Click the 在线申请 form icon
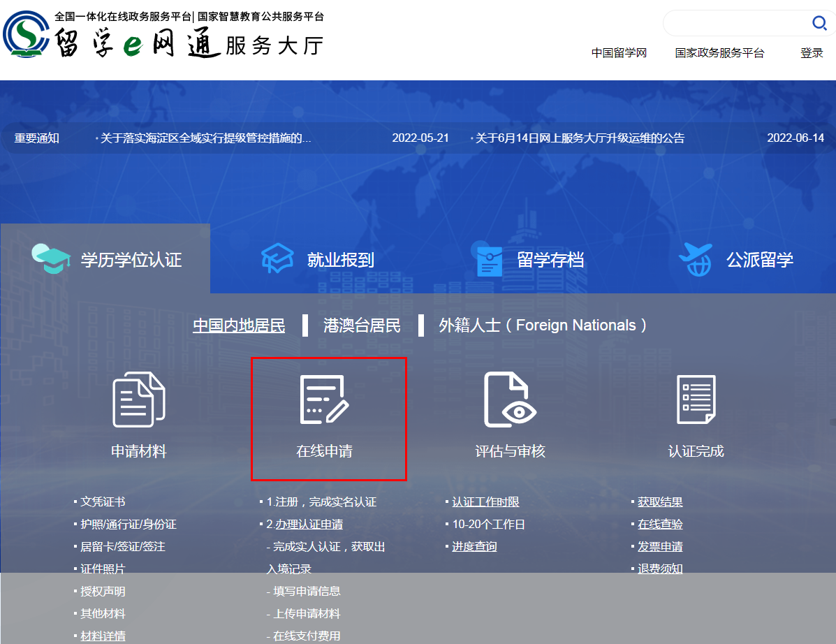Image resolution: width=836 pixels, height=644 pixels. click(324, 400)
